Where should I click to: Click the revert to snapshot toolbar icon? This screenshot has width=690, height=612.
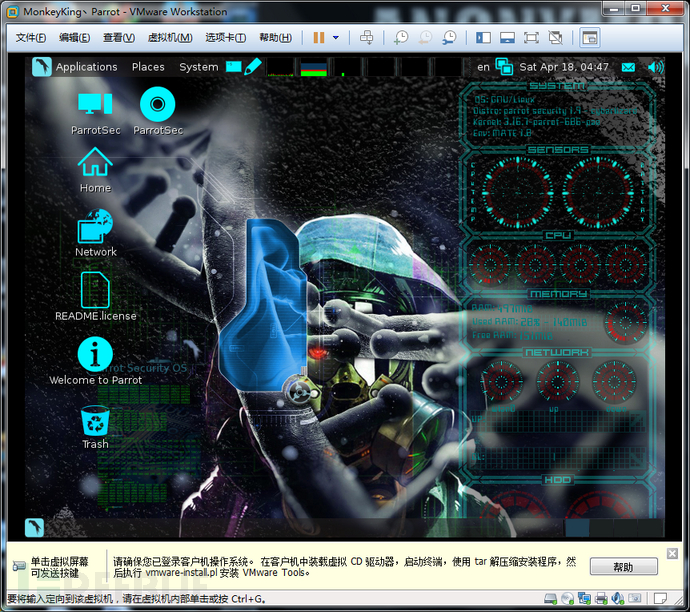(x=425, y=38)
